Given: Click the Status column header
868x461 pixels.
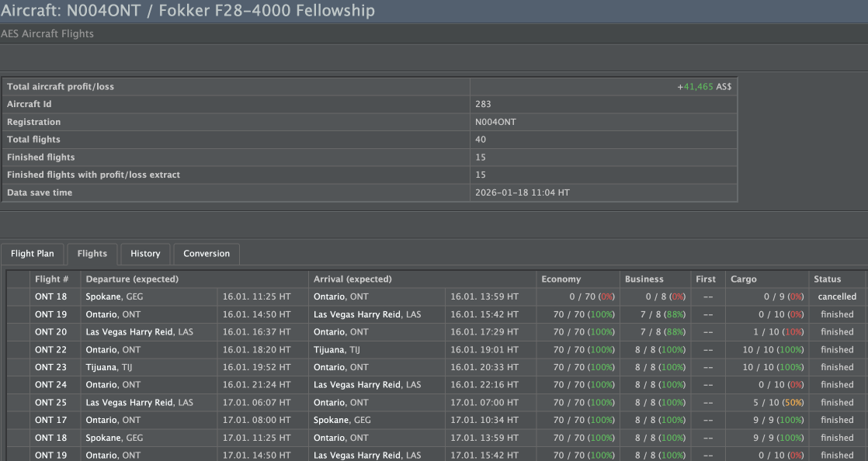Looking at the screenshot, I should 827,279.
